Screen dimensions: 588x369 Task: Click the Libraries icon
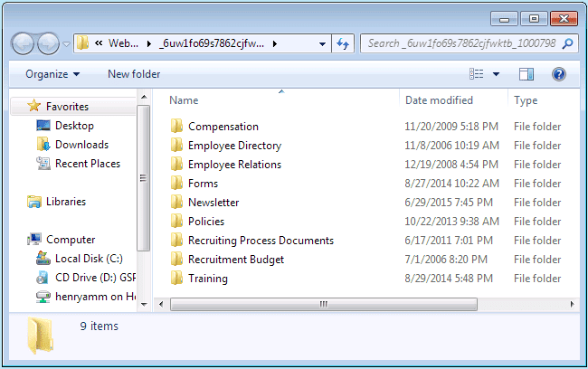[34, 202]
